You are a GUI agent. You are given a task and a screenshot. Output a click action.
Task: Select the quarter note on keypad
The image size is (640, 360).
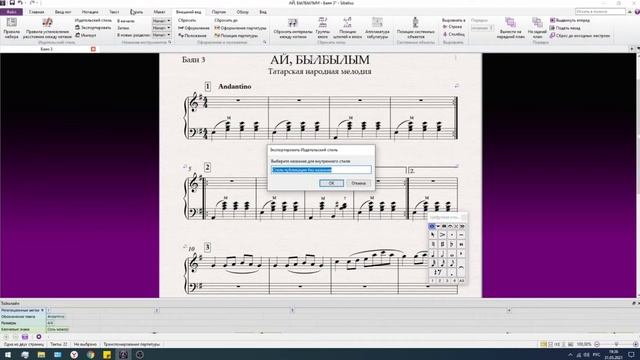point(433,254)
